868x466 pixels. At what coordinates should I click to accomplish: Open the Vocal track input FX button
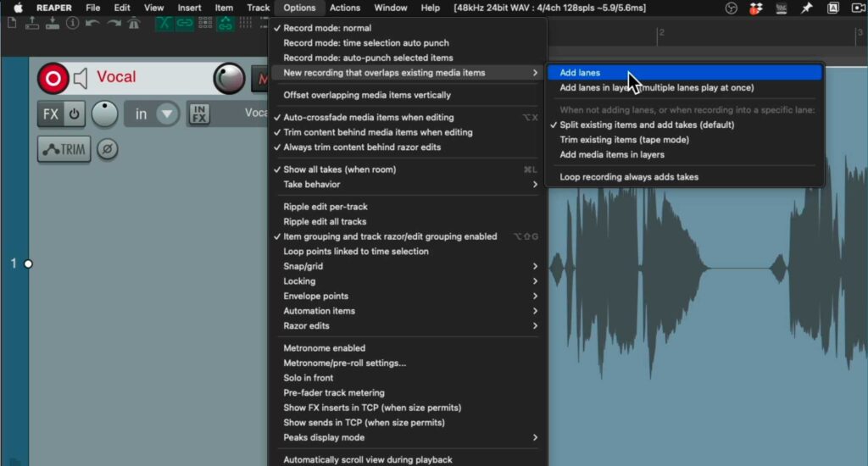click(x=199, y=114)
